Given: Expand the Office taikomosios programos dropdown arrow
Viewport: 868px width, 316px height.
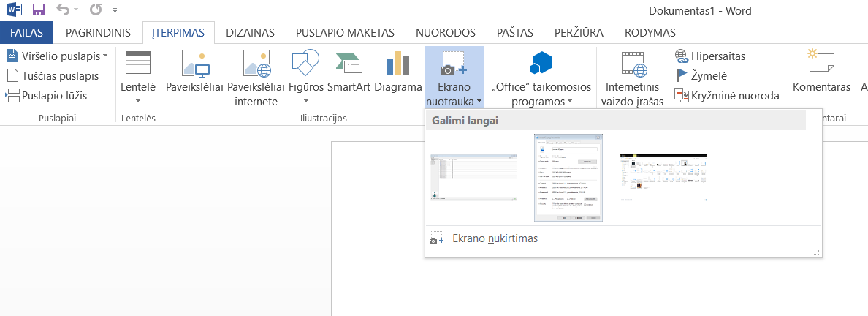Looking at the screenshot, I should [569, 102].
